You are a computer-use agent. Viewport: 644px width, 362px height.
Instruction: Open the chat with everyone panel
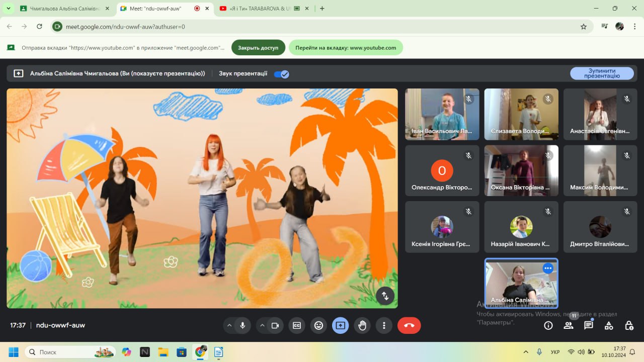coord(589,326)
